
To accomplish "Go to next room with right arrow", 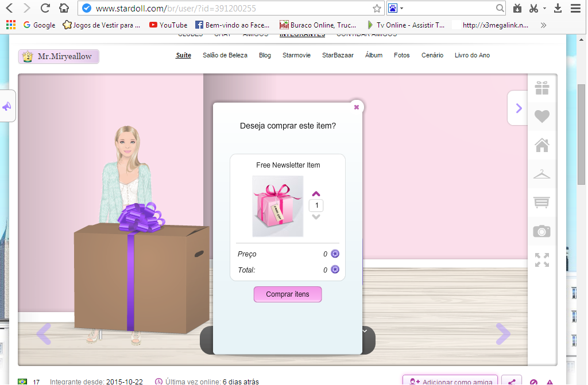I will coord(503,333).
